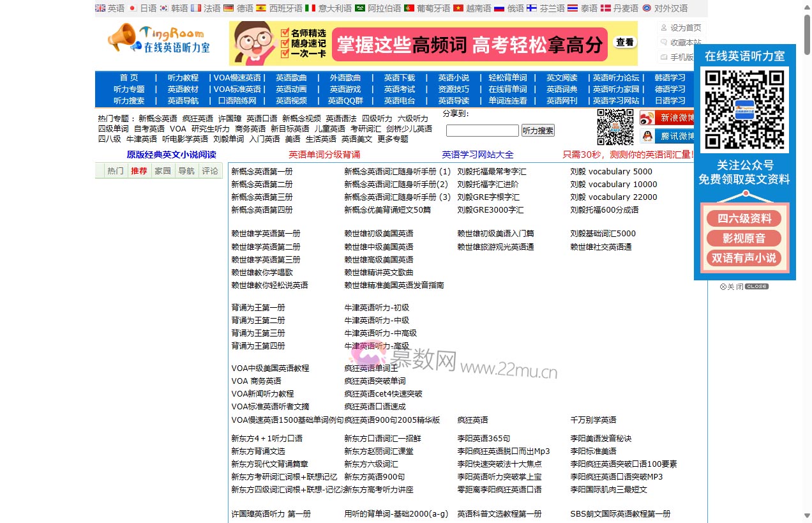Screen dimensions: 812x523
Task: Switch to the 推荐 tab
Action: [139, 171]
